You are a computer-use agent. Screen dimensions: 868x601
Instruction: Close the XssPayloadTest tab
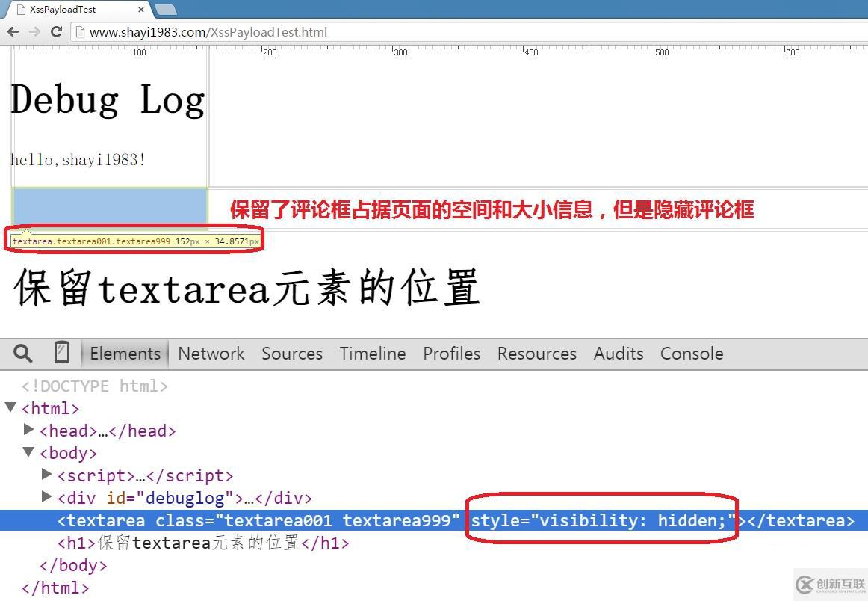[141, 10]
